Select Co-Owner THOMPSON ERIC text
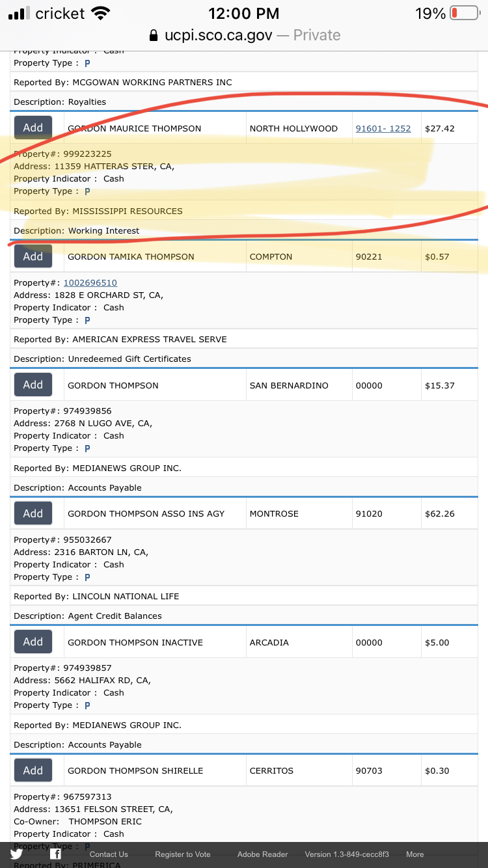Screen dimensions: 488x868 77,821
